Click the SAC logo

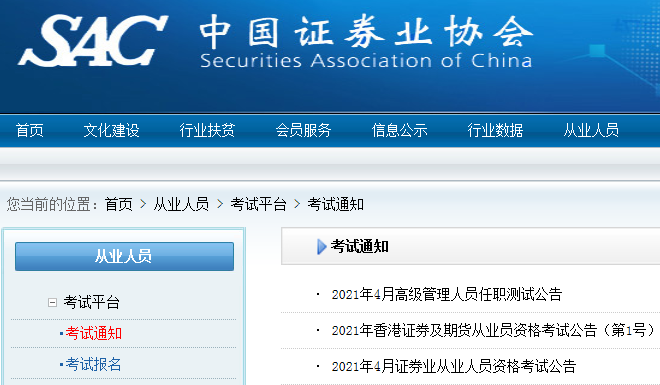point(93,41)
